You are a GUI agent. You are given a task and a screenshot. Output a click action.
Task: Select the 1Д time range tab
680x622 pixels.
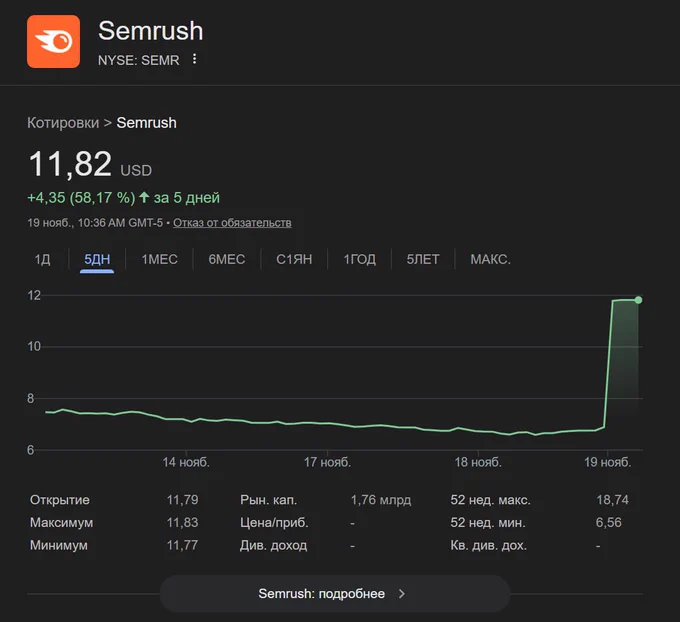(42, 259)
